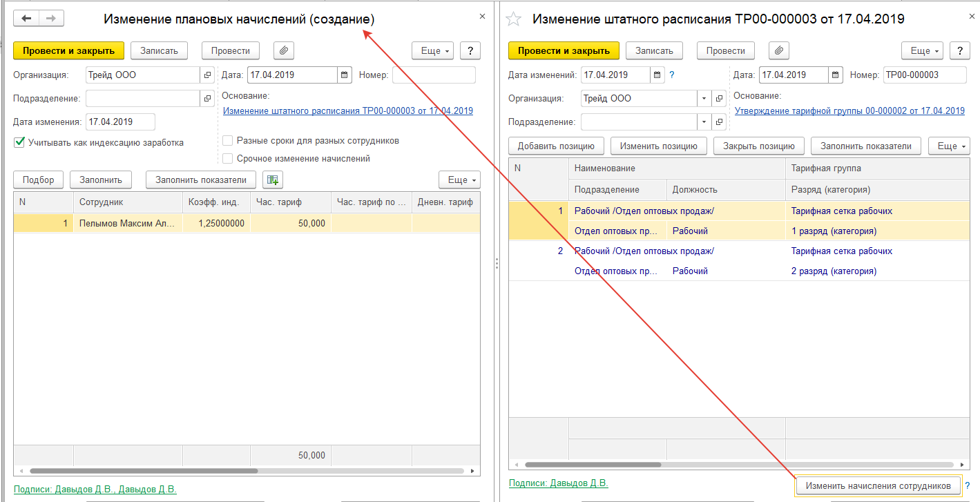Open the Организация record in штатное расписание window
Viewport: 980px width, 502px height.
click(720, 99)
